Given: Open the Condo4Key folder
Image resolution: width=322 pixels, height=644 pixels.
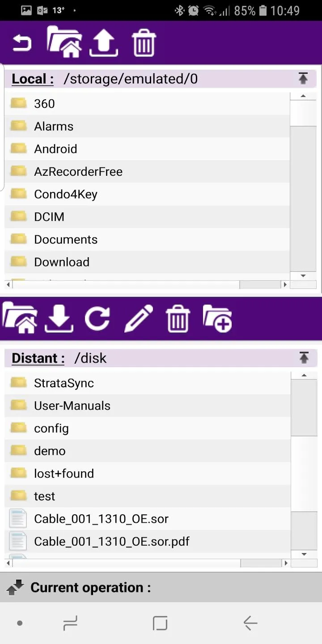Looking at the screenshot, I should 147,195.
